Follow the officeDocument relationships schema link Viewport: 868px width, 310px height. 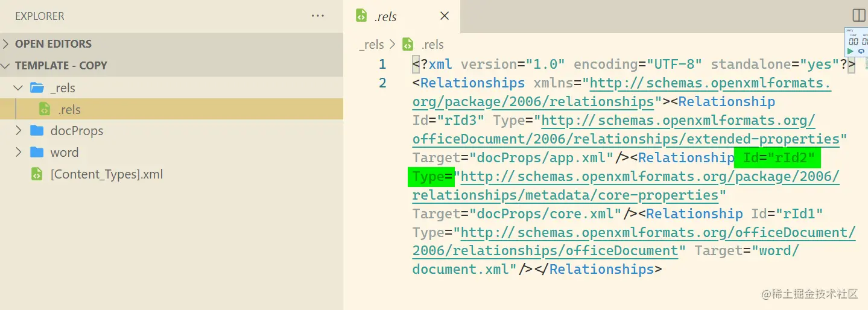[x=634, y=241]
